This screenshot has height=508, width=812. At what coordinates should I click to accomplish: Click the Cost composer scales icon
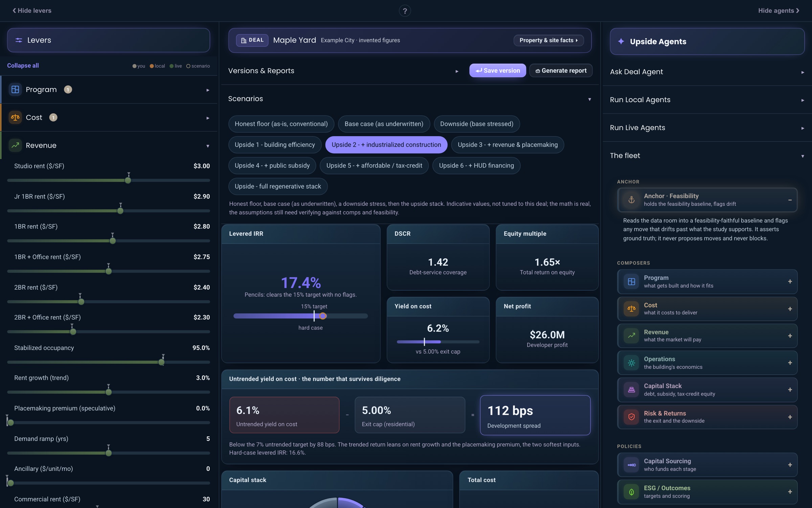pyautogui.click(x=631, y=309)
